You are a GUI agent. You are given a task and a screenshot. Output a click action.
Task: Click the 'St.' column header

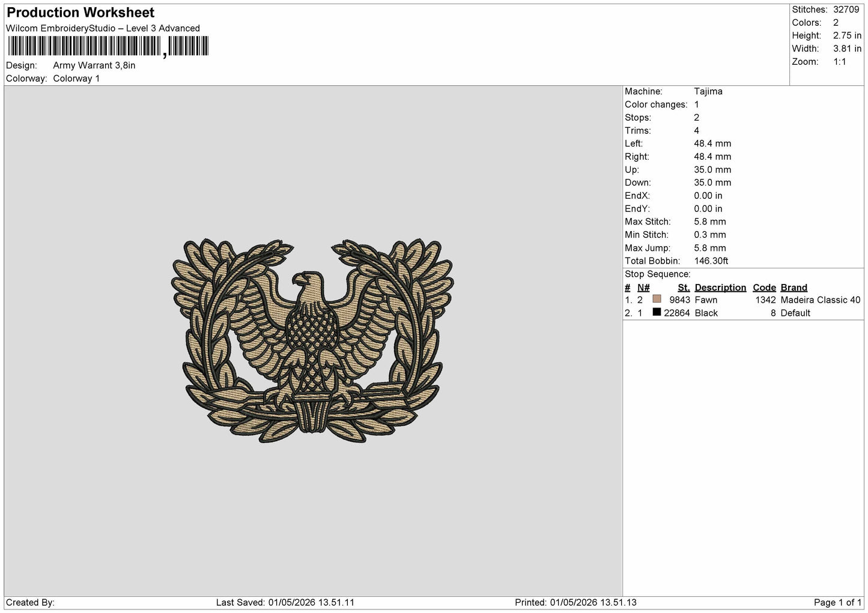click(684, 288)
